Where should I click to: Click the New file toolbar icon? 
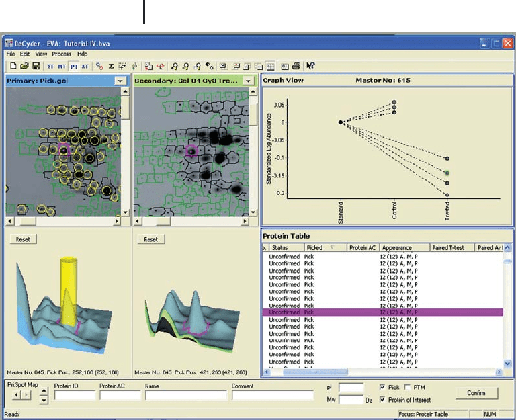click(13, 66)
